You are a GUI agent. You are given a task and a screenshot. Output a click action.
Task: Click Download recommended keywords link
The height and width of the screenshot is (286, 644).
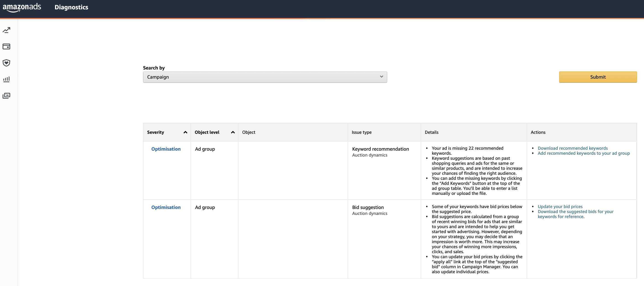click(573, 148)
